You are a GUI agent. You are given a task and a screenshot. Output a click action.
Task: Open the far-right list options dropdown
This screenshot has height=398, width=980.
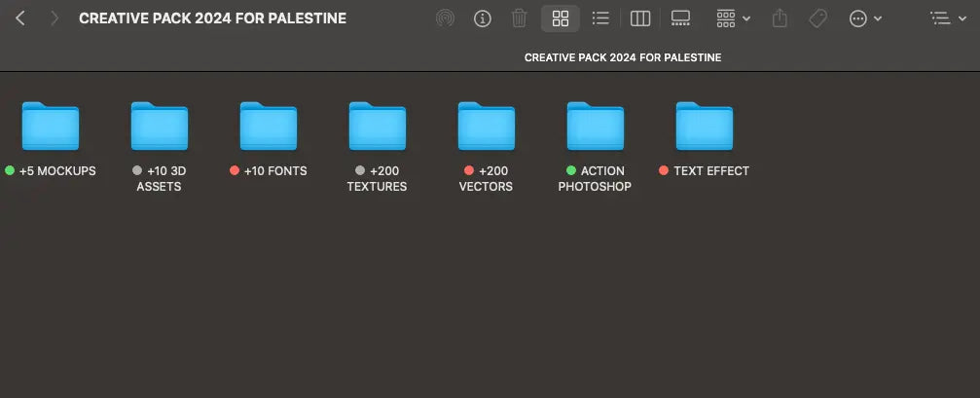pyautogui.click(x=946, y=18)
